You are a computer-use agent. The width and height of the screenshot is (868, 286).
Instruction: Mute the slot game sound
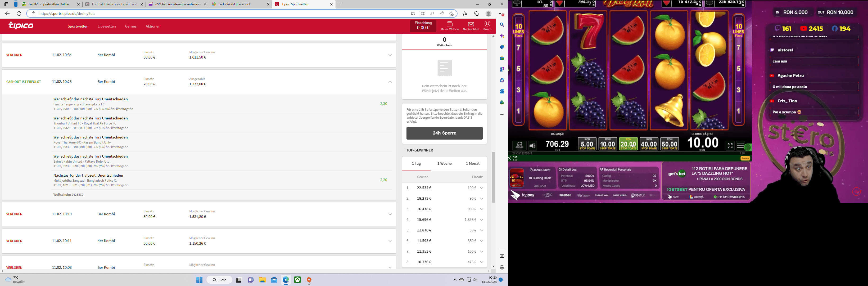tap(532, 145)
